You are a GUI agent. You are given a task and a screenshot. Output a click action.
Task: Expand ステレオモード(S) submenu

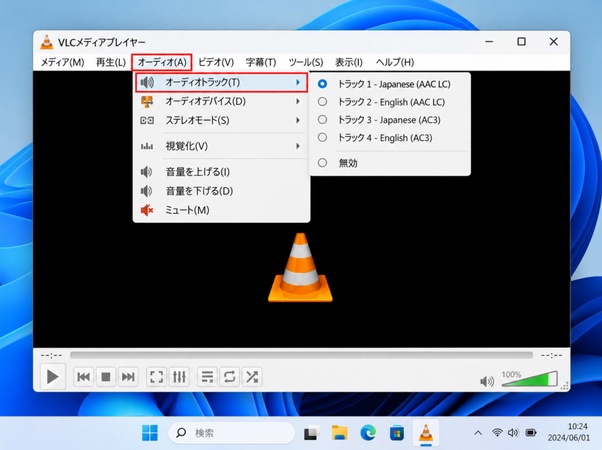click(x=222, y=120)
